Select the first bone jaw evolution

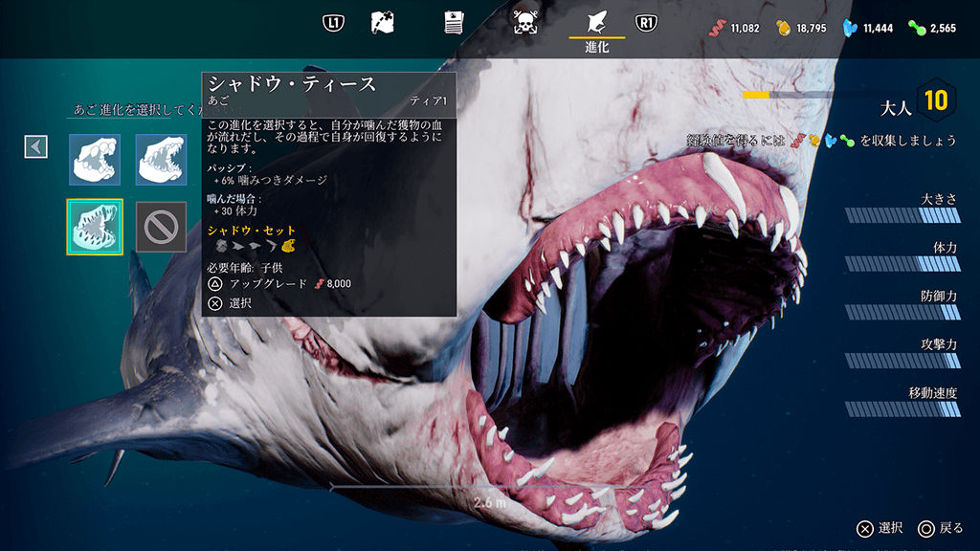point(95,160)
